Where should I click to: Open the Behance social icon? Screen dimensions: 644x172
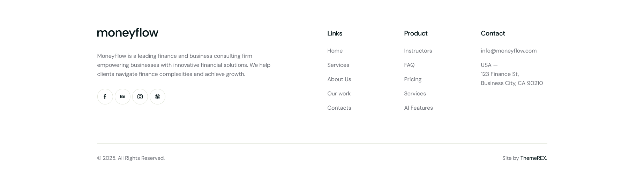[122, 97]
